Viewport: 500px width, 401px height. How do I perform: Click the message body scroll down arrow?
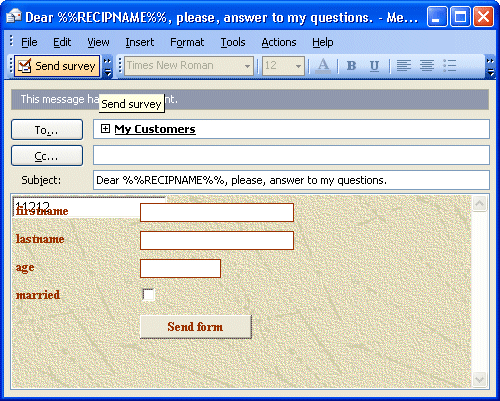480,380
